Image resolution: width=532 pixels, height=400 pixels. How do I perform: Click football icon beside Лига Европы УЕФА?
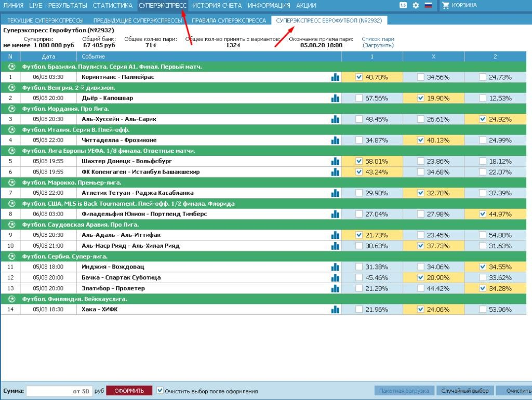pyautogui.click(x=11, y=151)
